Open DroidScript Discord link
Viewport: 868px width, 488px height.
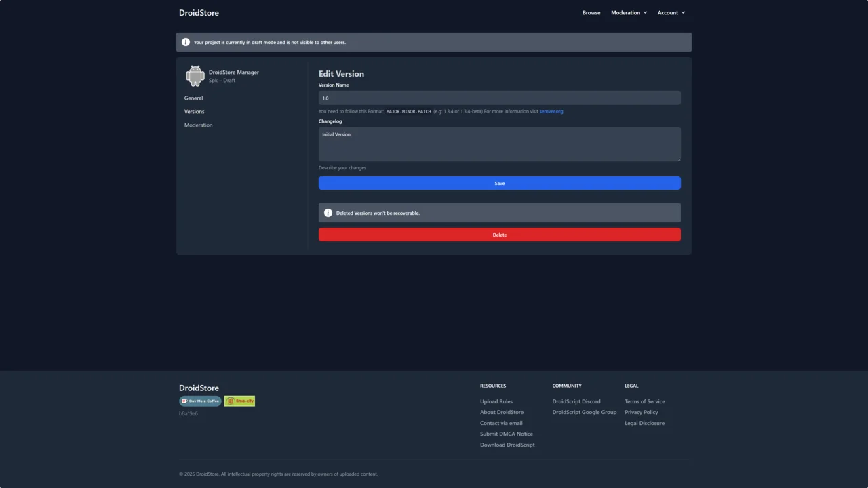pyautogui.click(x=576, y=401)
